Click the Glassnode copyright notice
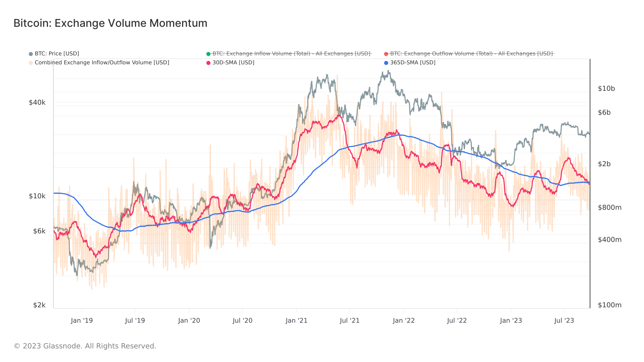This screenshot has width=644, height=362. 85,346
